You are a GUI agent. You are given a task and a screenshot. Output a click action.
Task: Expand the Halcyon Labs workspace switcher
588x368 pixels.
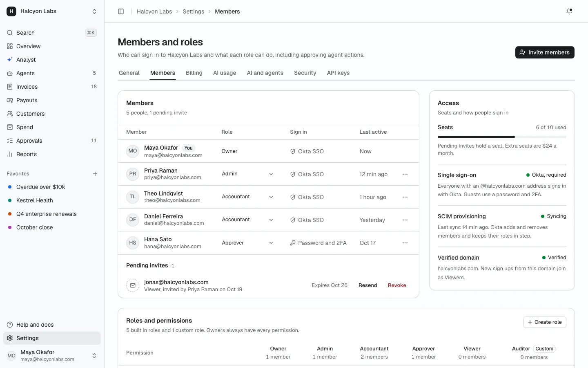(94, 11)
